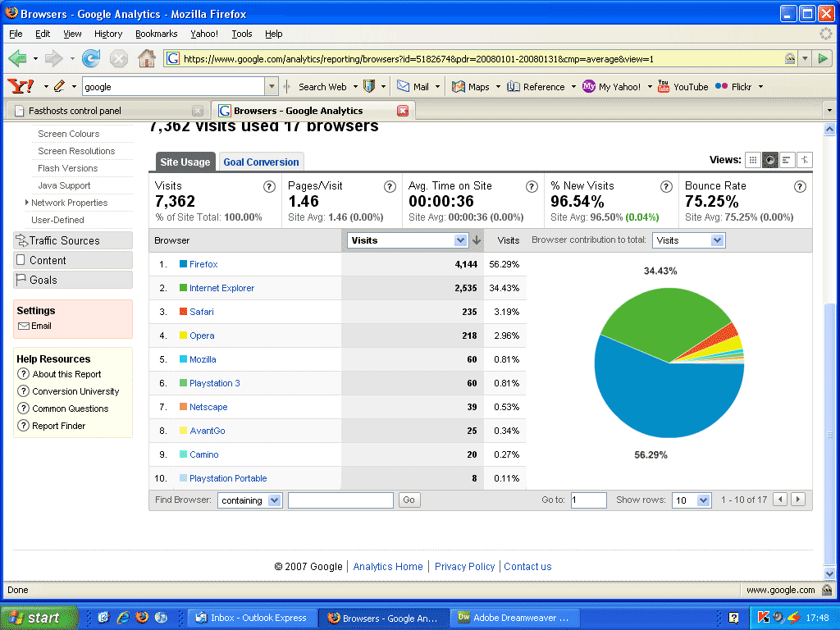Click the Yahoo! logo in the toolbar
Viewport: 840px width, 630px height.
21,86
